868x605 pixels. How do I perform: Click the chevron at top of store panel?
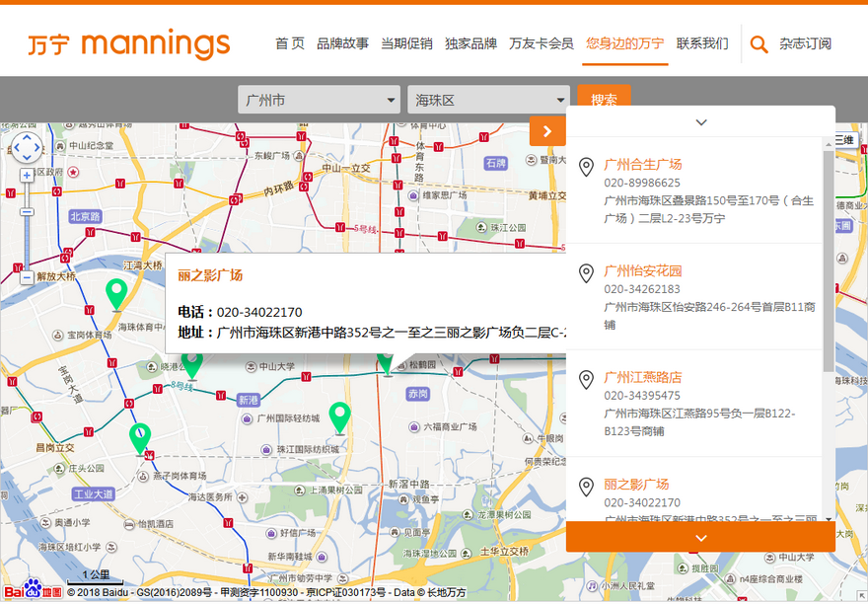(701, 121)
